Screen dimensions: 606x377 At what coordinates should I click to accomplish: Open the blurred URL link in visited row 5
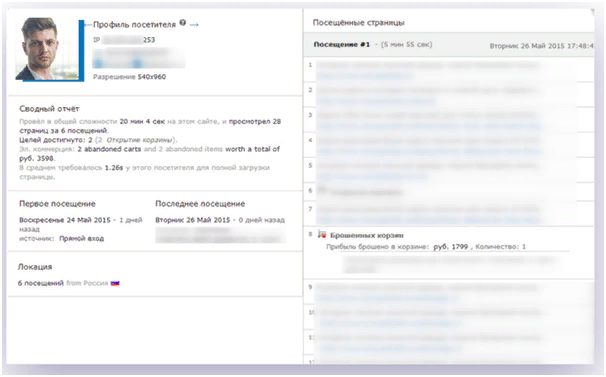point(372,176)
